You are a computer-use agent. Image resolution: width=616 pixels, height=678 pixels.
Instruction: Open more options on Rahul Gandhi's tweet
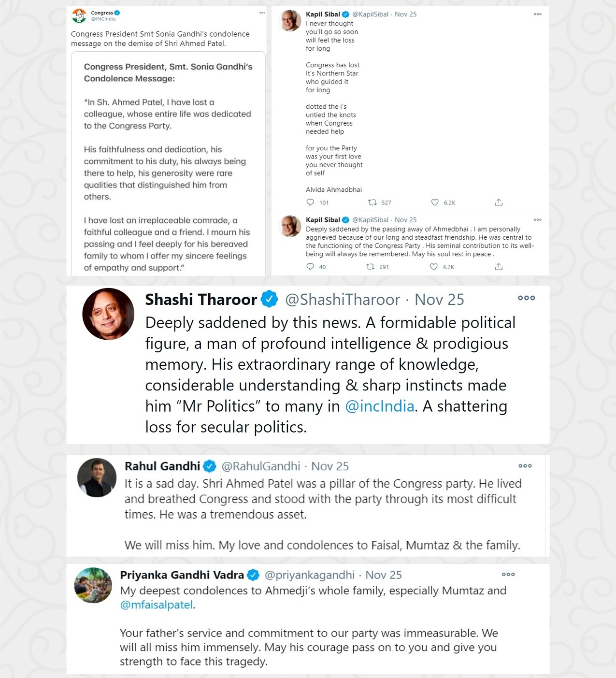525,466
